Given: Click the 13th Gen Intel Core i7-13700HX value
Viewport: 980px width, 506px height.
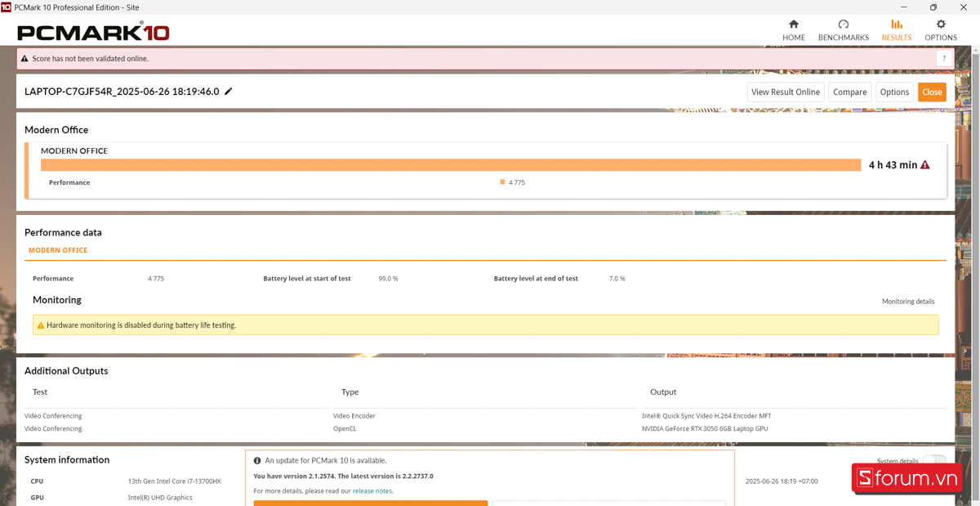Looking at the screenshot, I should pos(175,481).
